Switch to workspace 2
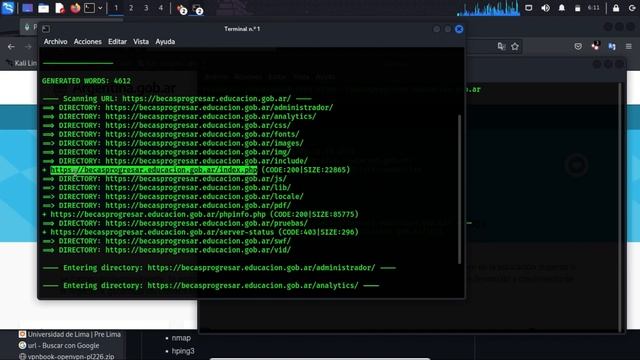 (x=131, y=8)
